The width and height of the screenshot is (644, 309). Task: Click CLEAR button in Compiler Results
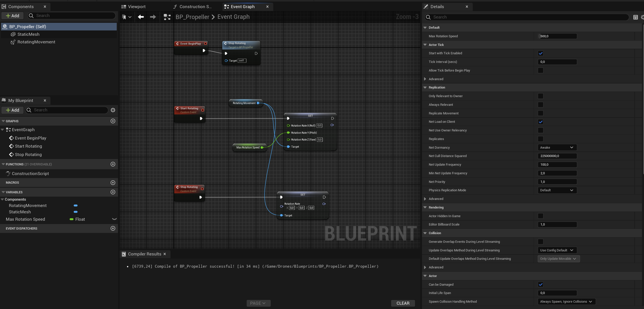tap(403, 303)
